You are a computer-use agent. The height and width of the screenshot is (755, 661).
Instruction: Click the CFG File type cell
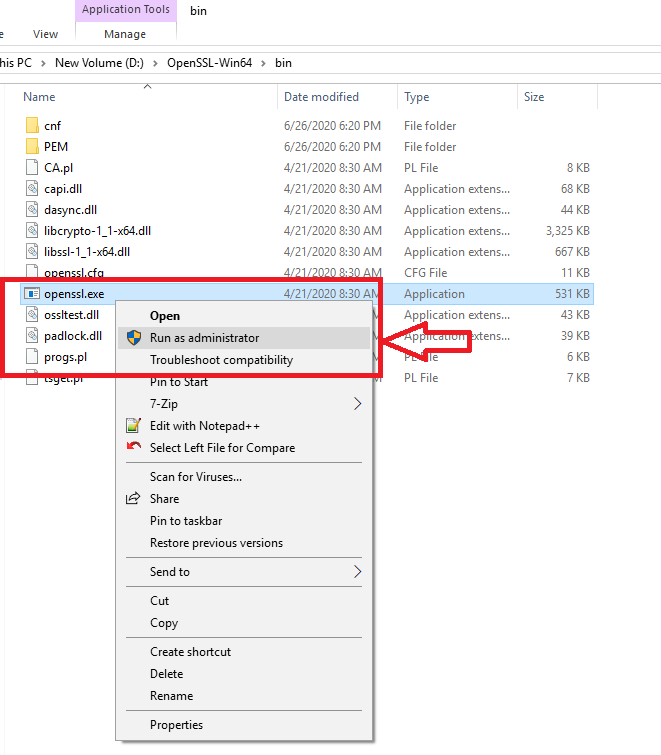426,273
